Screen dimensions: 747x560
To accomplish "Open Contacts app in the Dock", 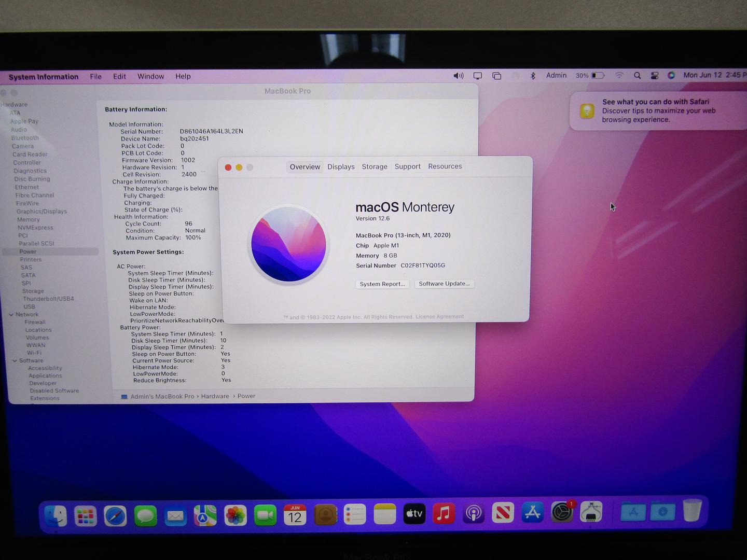I will click(x=325, y=515).
